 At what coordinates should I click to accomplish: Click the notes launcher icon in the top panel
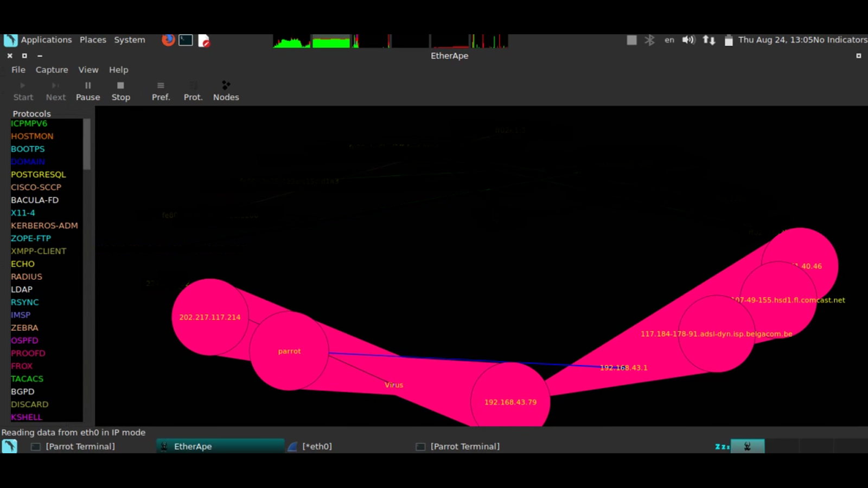point(204,40)
